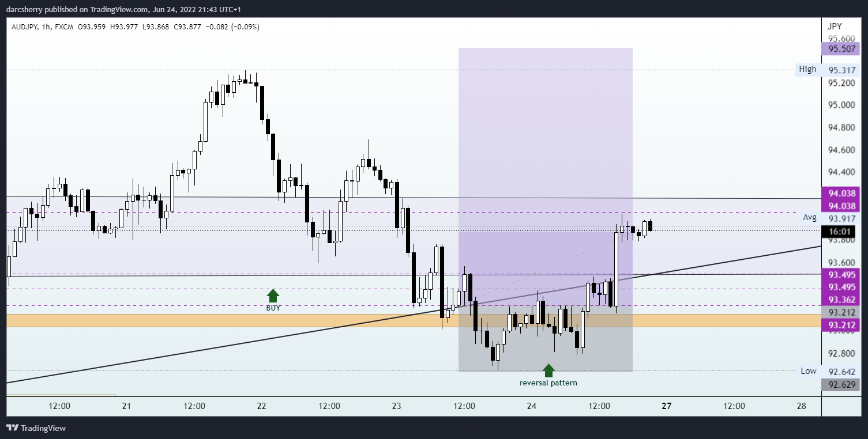Click the 93.917 average price label
The height and width of the screenshot is (439, 868).
841,219
